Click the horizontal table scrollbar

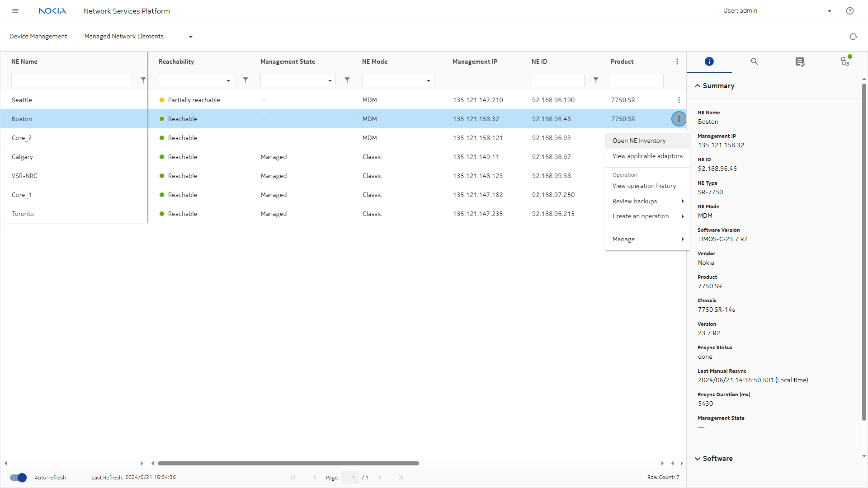pos(288,463)
